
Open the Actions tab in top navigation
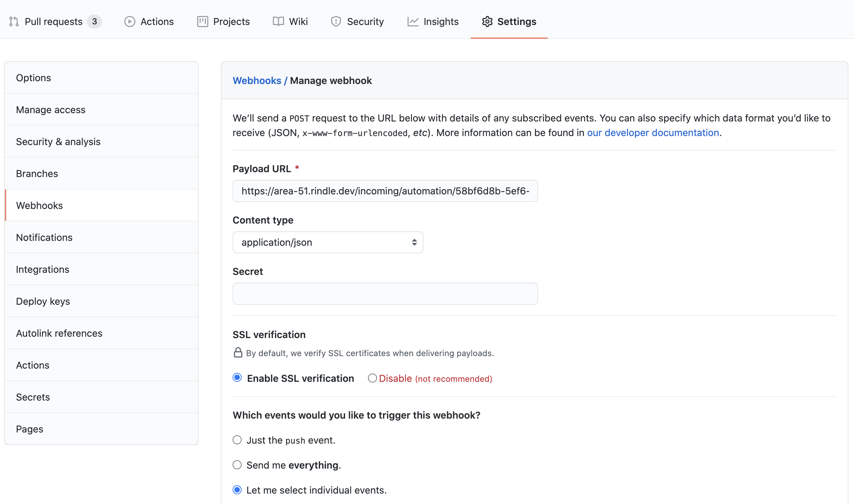point(149,22)
